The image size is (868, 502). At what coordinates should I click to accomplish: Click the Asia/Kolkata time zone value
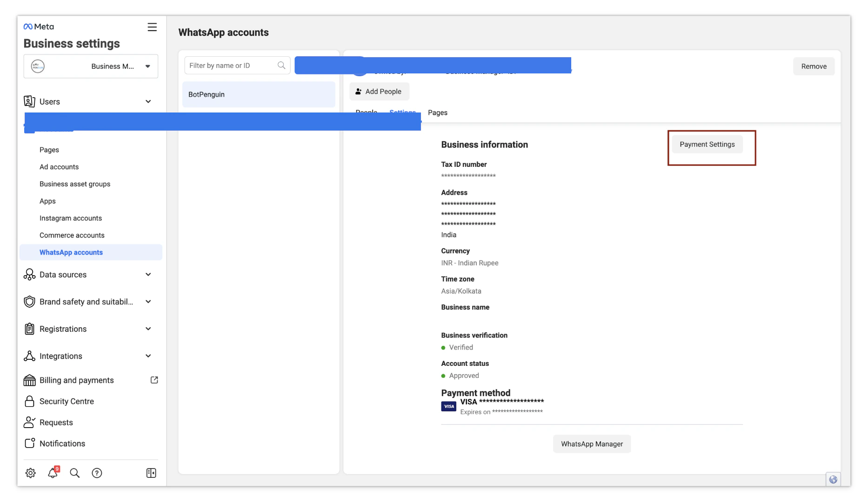point(461,291)
